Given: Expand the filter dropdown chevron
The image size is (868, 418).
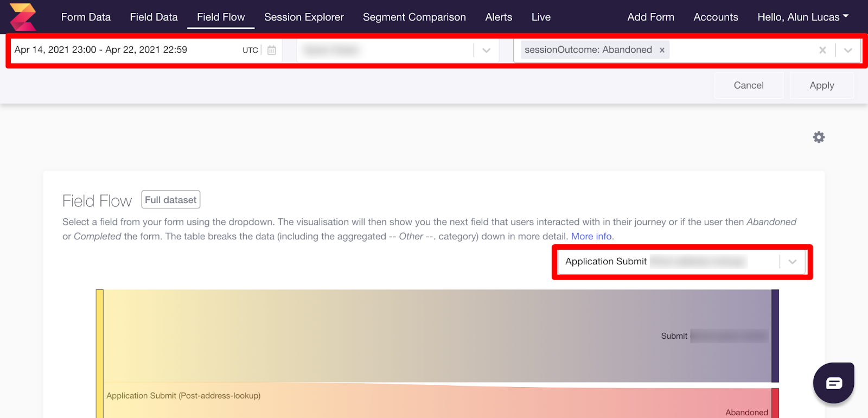Looking at the screenshot, I should click(x=848, y=50).
